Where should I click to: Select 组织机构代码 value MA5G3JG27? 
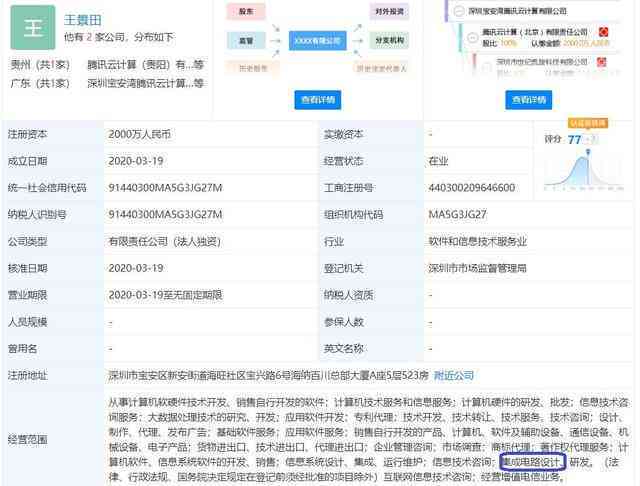(x=457, y=215)
